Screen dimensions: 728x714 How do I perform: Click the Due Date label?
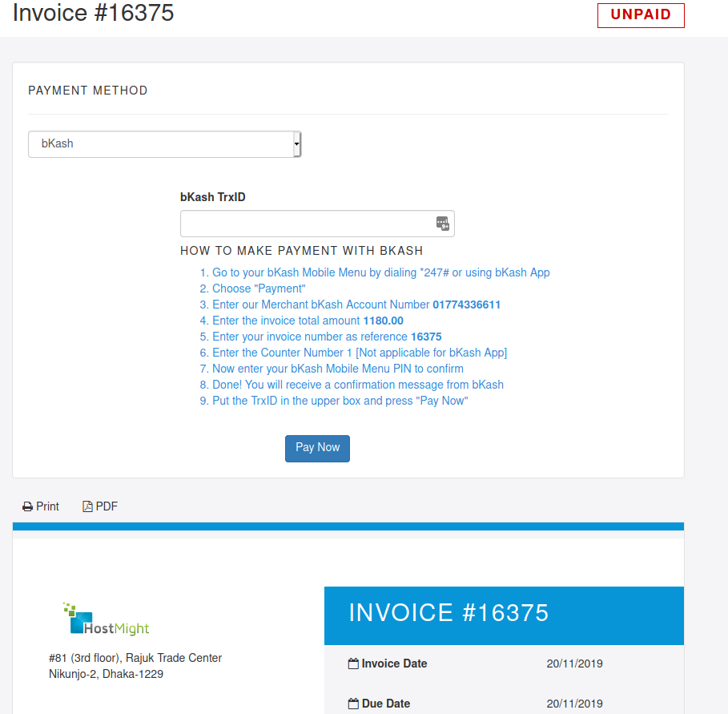(x=386, y=704)
